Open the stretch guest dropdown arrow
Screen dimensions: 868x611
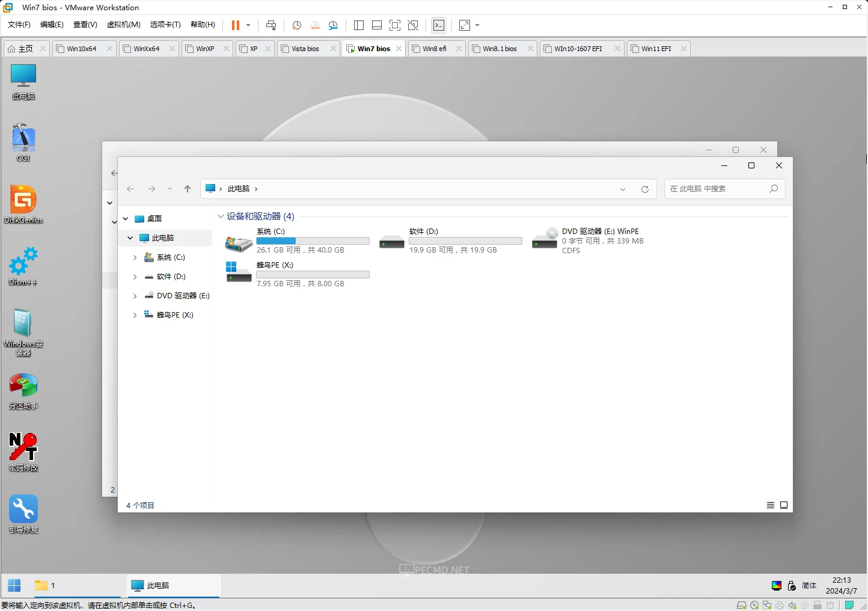[x=477, y=25]
